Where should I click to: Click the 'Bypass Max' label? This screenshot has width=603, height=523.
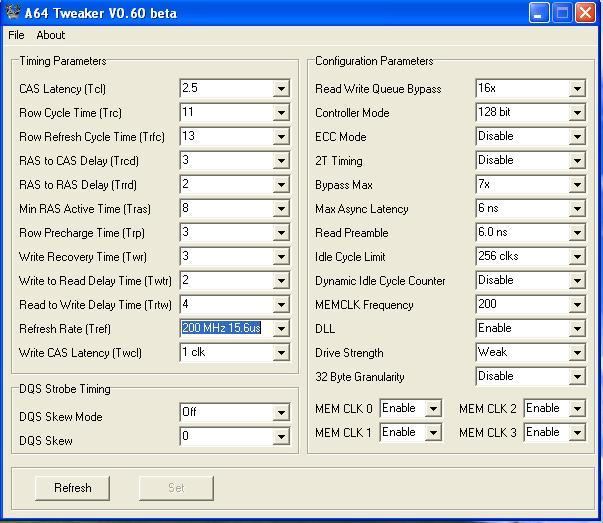coord(344,185)
